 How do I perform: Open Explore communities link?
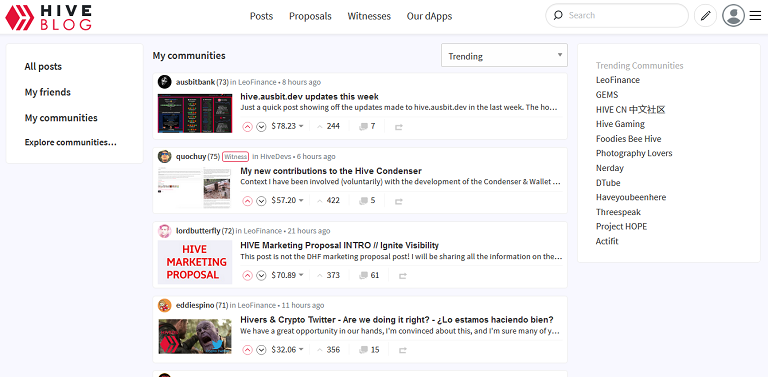(71, 142)
